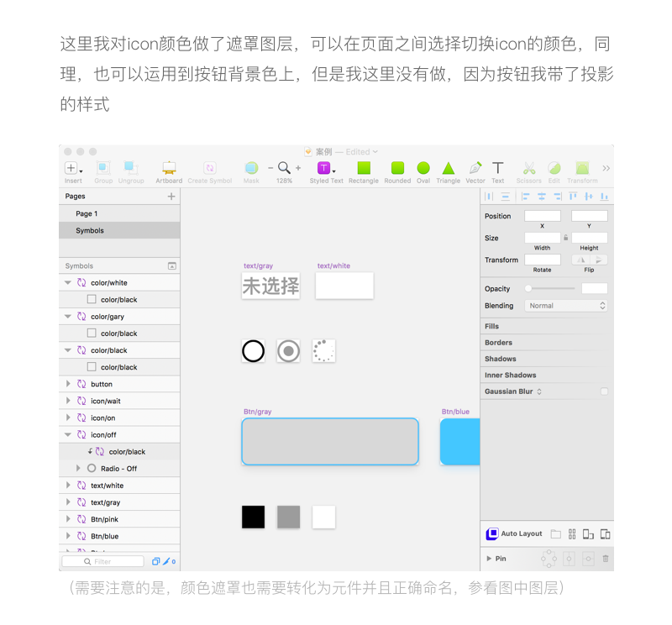Select the Triangle shape tool
This screenshot has width=672, height=625.
449,168
